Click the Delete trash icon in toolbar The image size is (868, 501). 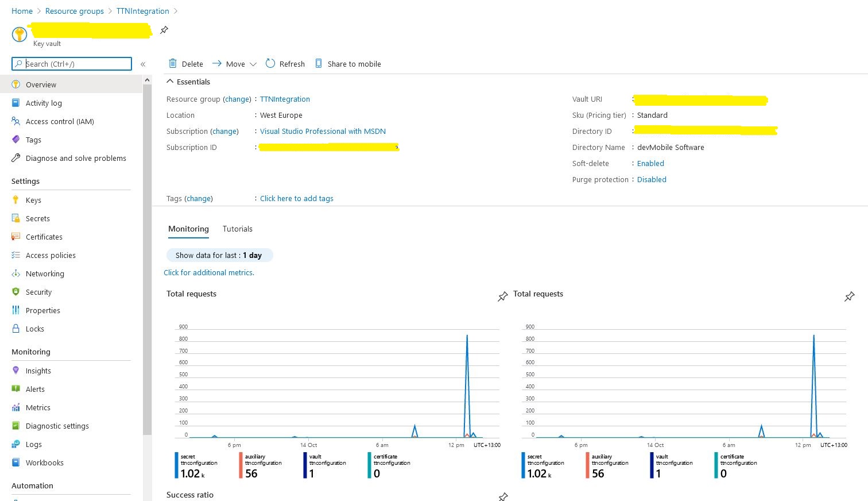click(x=173, y=64)
